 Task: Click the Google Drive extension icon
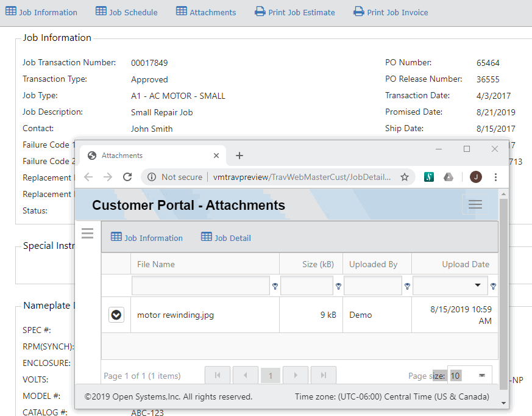tap(448, 177)
